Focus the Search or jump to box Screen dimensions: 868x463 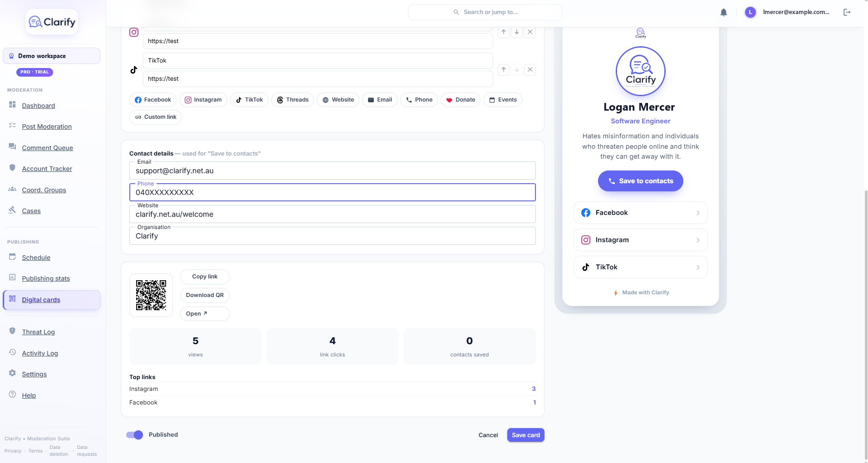coord(485,12)
